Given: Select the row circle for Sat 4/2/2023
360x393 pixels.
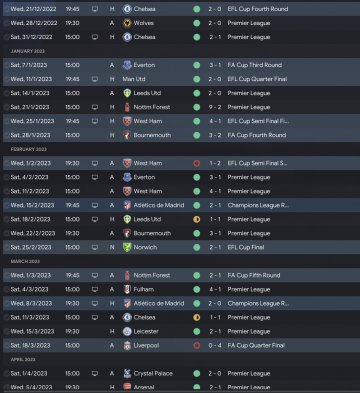Looking at the screenshot, I should point(7,177).
